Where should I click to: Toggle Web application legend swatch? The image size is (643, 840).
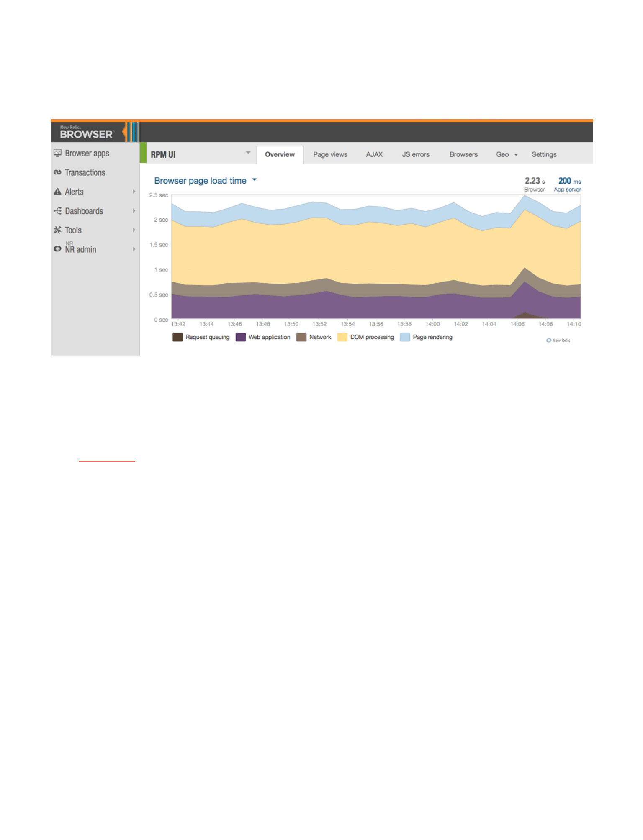tap(240, 337)
